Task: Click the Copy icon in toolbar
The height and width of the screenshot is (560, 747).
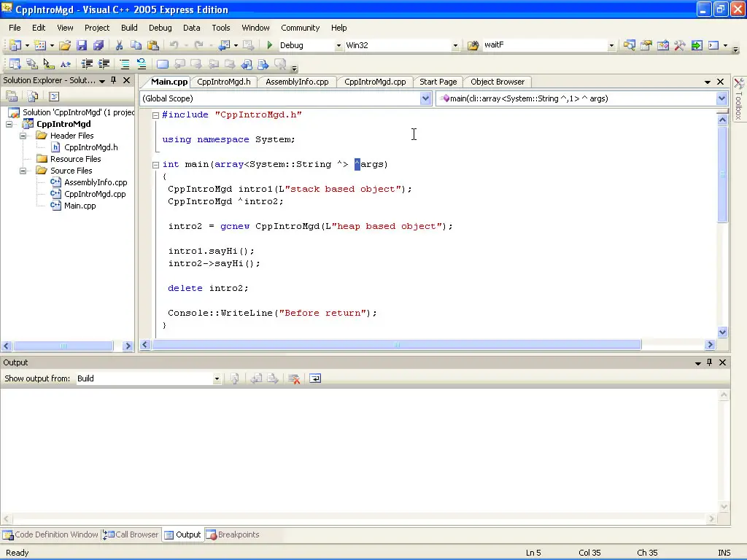Action: [x=136, y=45]
